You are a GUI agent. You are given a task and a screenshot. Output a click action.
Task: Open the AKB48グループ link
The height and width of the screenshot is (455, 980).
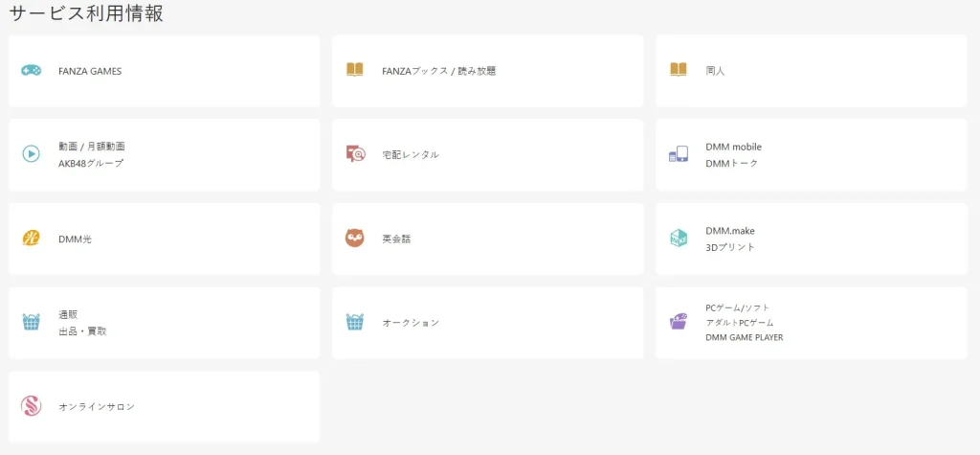tap(90, 163)
